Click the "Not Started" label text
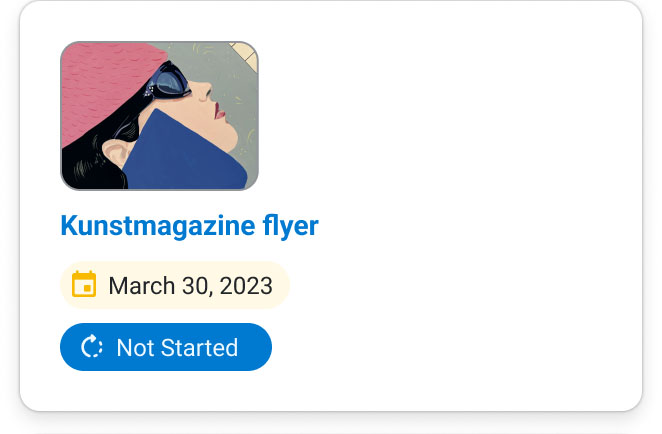The image size is (662, 434). point(177,347)
